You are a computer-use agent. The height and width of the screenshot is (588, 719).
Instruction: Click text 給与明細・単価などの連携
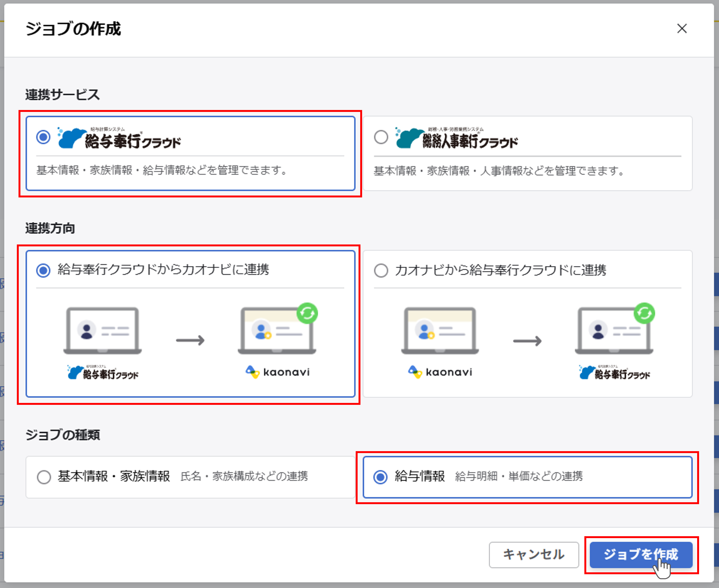pyautogui.click(x=519, y=477)
